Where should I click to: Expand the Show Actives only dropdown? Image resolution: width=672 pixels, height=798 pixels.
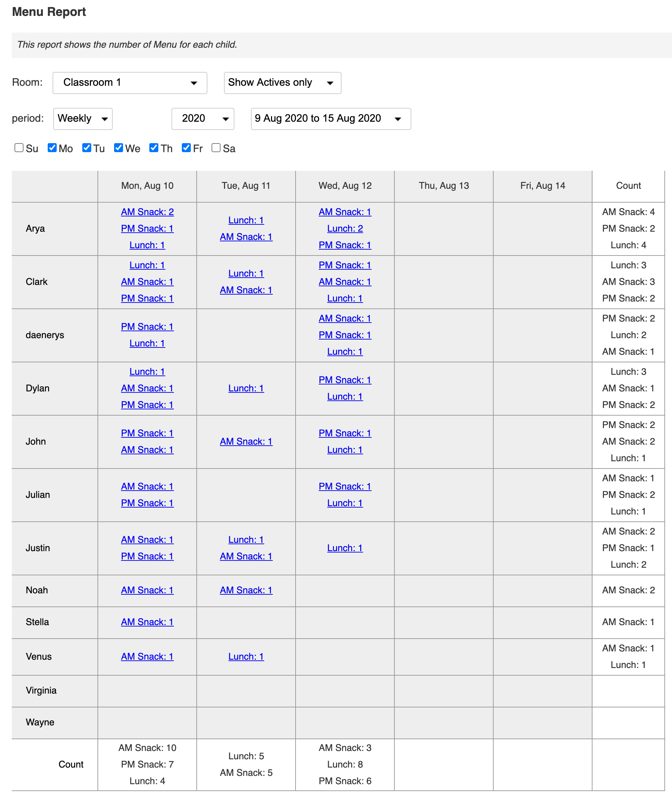point(282,83)
